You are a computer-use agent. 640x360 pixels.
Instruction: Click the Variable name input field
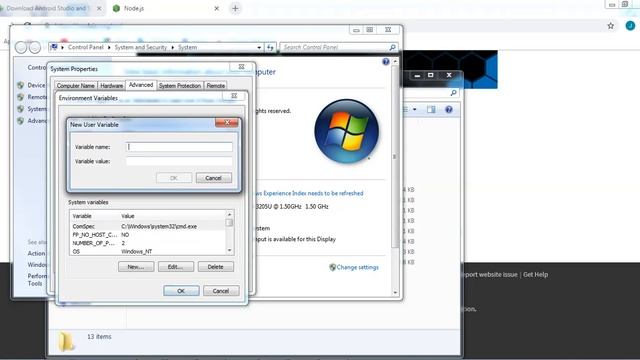[179, 147]
